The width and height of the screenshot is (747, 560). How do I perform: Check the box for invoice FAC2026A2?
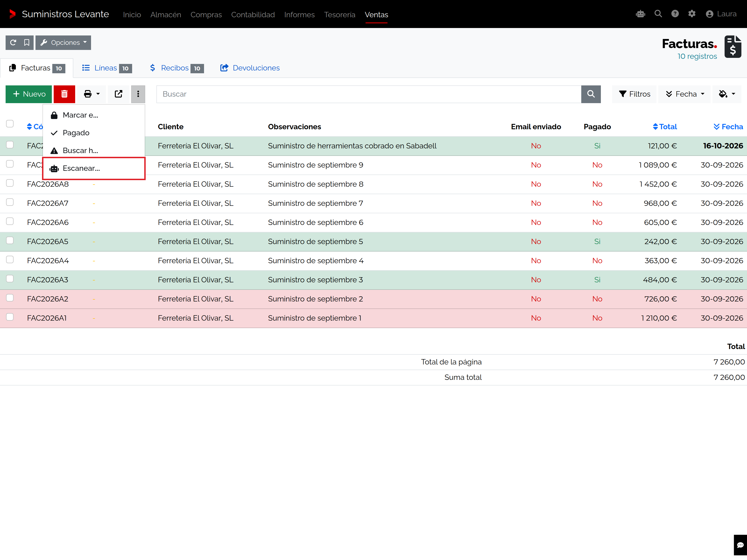pos(10,298)
